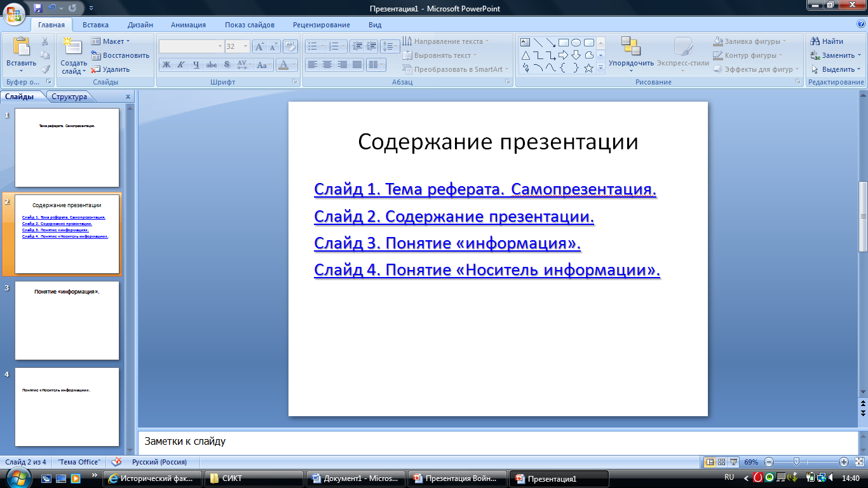
Task: Click Найти to find text
Action: [x=827, y=41]
